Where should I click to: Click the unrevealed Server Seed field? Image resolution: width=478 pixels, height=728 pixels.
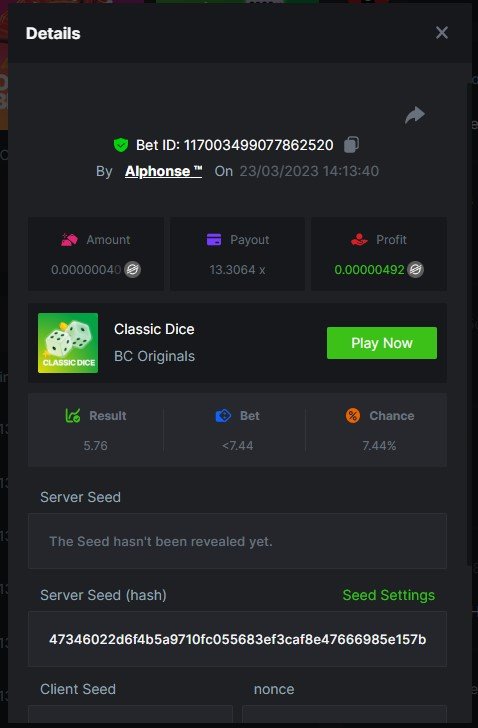coord(237,541)
